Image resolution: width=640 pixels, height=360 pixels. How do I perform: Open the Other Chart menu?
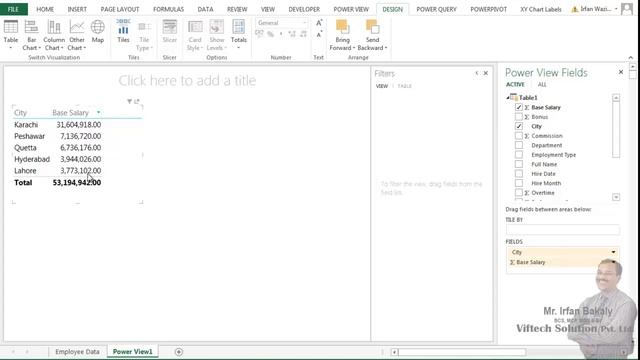77,35
